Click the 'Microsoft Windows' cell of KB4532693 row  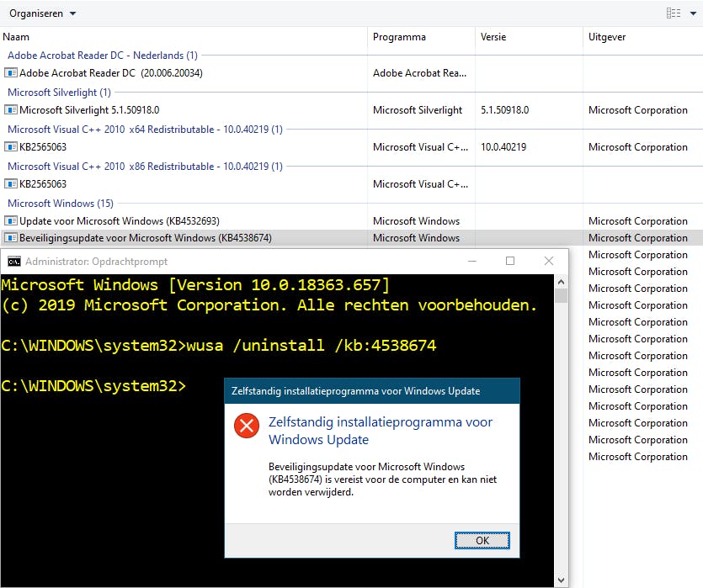coord(416,221)
